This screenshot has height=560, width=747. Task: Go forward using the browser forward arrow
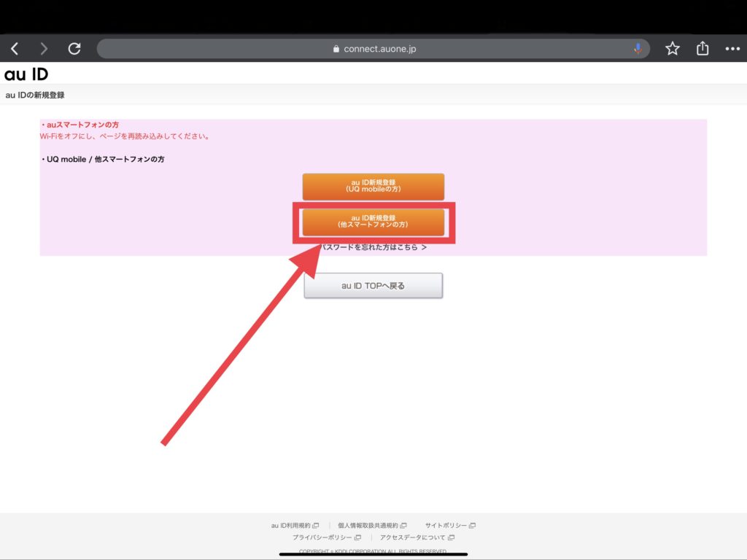pos(44,49)
